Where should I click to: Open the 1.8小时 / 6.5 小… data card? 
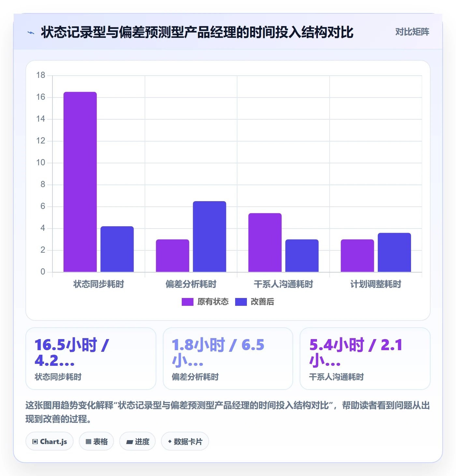pos(228,359)
